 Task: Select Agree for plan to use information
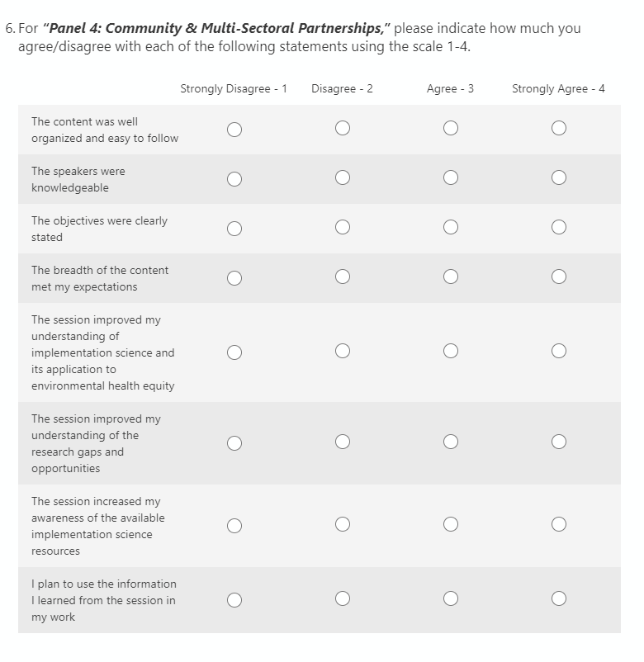tap(451, 599)
